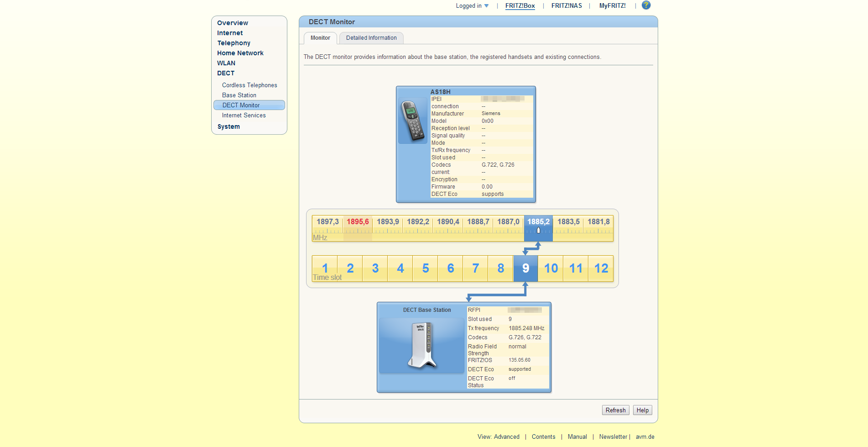This screenshot has width=868, height=447.
Task: Select Base Station submenu entry
Action: [x=239, y=95]
